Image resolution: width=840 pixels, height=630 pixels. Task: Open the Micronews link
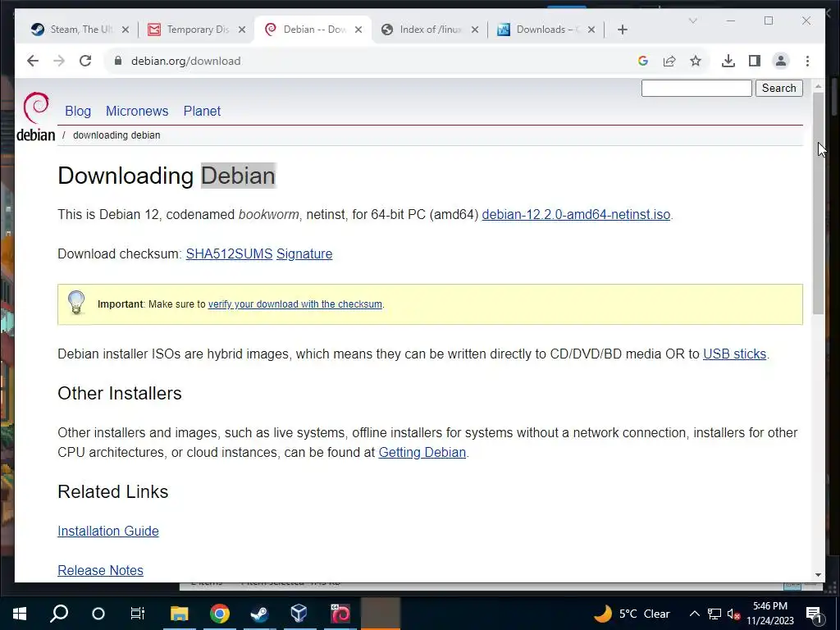[x=137, y=111]
